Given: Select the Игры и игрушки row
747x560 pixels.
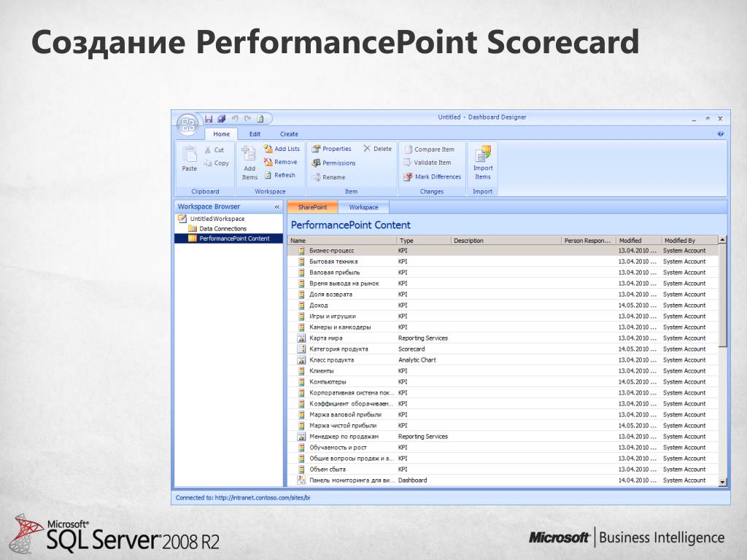Looking at the screenshot, I should [x=503, y=316].
